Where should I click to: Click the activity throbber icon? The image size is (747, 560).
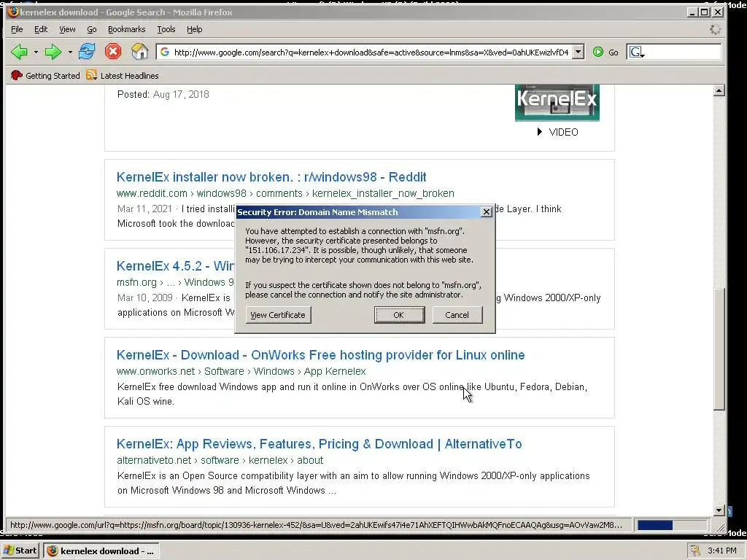click(715, 29)
